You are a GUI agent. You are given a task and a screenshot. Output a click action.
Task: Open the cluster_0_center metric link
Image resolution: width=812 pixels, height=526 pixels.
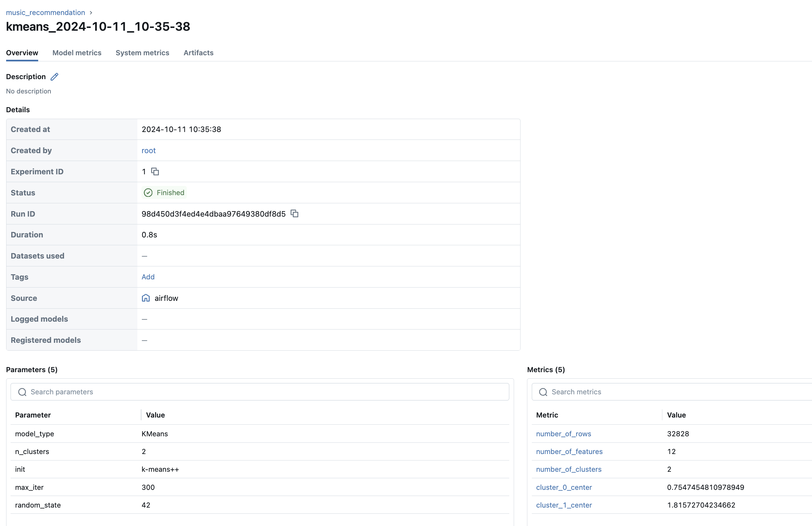click(563, 487)
